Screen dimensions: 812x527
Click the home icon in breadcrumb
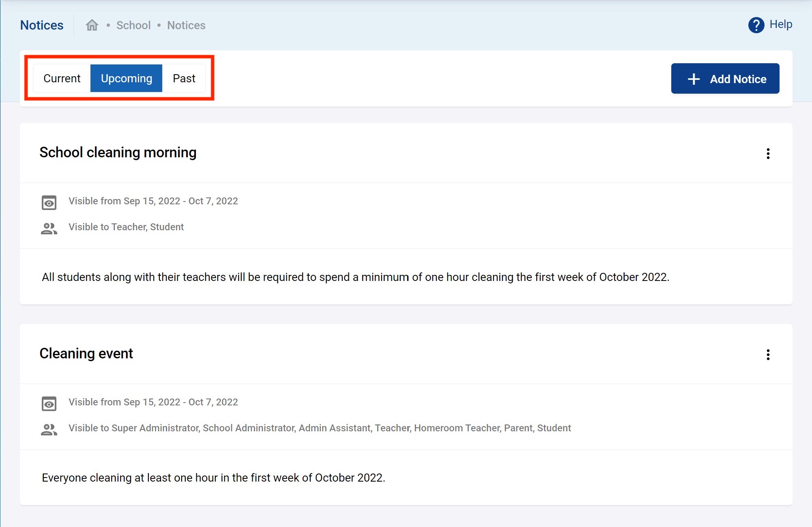(x=92, y=25)
